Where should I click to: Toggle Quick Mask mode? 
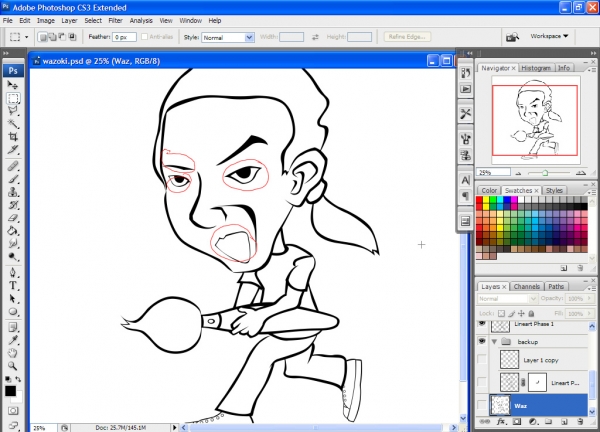point(13,411)
